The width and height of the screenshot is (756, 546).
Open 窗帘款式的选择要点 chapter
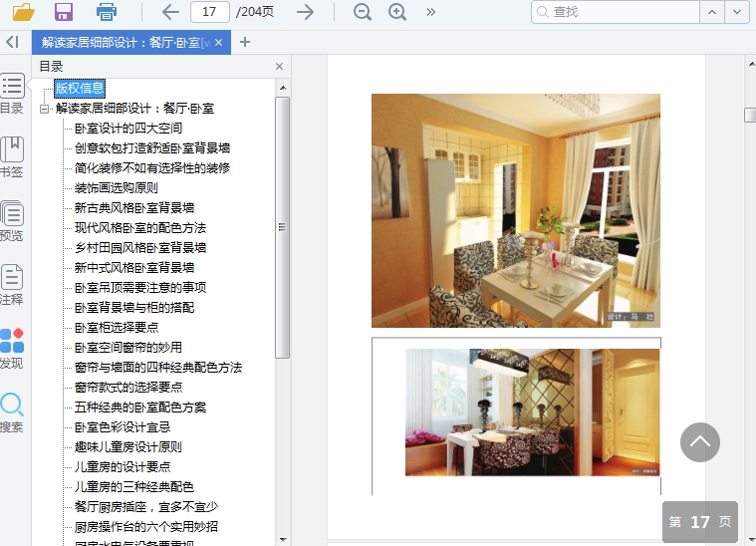tap(128, 388)
